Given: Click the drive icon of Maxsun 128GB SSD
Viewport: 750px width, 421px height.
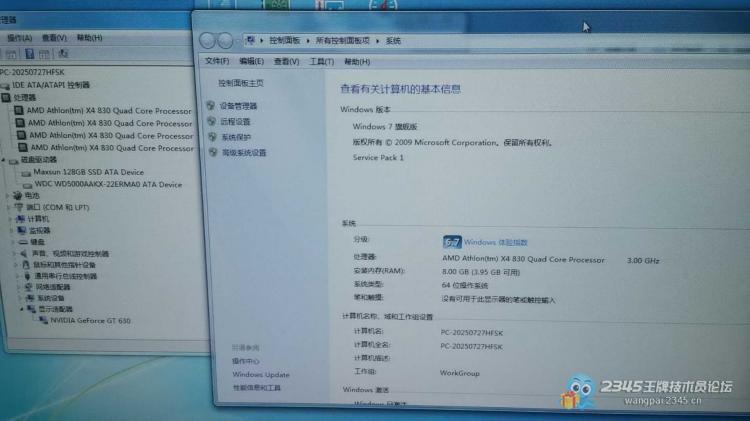Looking at the screenshot, I should pyautogui.click(x=26, y=173).
